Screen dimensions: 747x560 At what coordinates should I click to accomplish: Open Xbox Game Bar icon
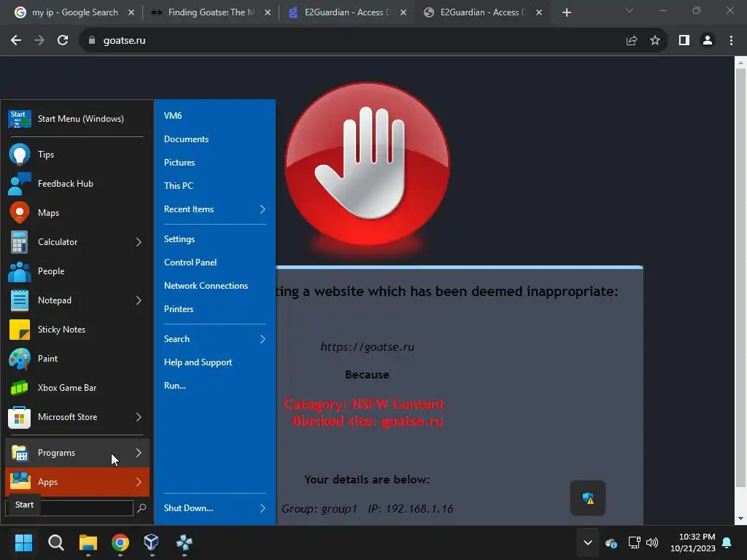point(20,388)
